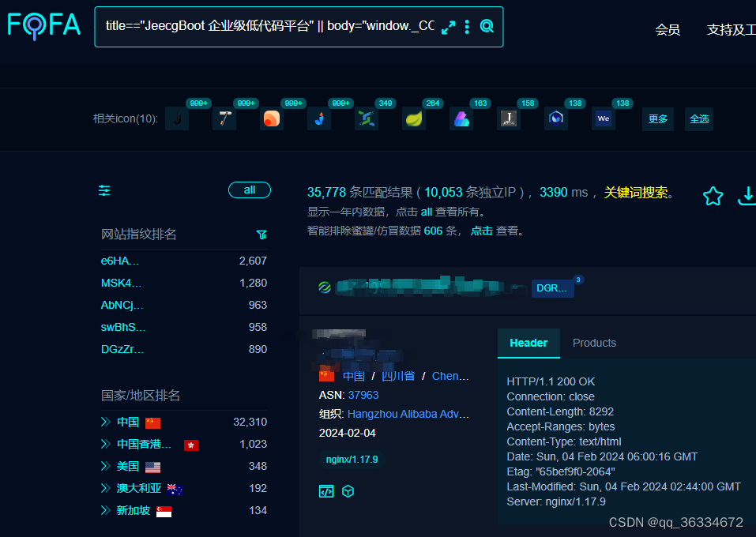
Task: Click the nginx/1.17.9 server tag
Action: pyautogui.click(x=352, y=460)
